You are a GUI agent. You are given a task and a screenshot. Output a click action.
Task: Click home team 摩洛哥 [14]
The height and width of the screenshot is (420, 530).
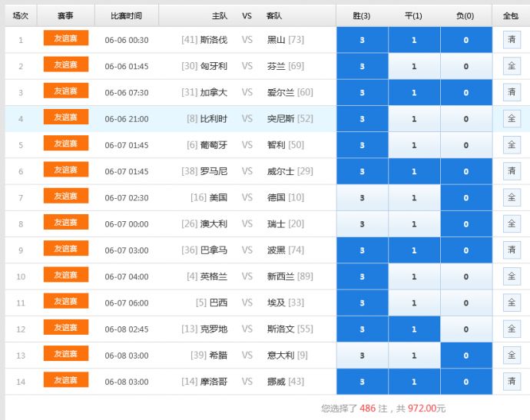coord(204,382)
